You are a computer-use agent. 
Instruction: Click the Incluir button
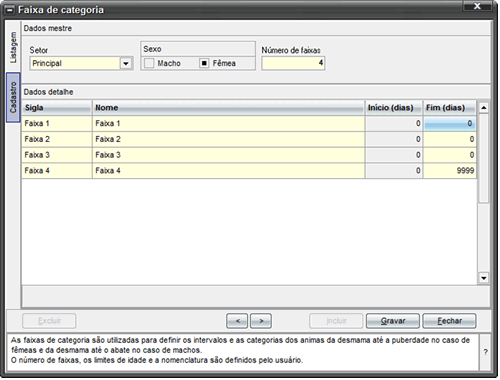point(336,321)
